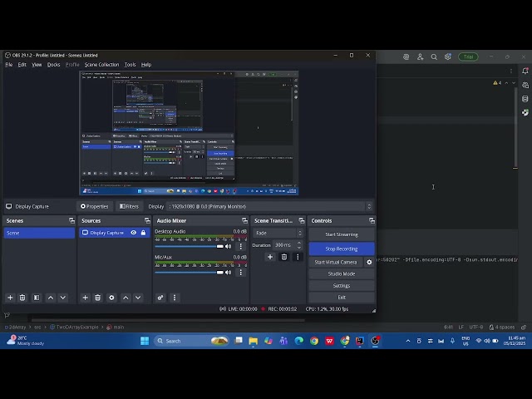
Task: Select the Scene item in Scenes list
Action: tap(38, 233)
